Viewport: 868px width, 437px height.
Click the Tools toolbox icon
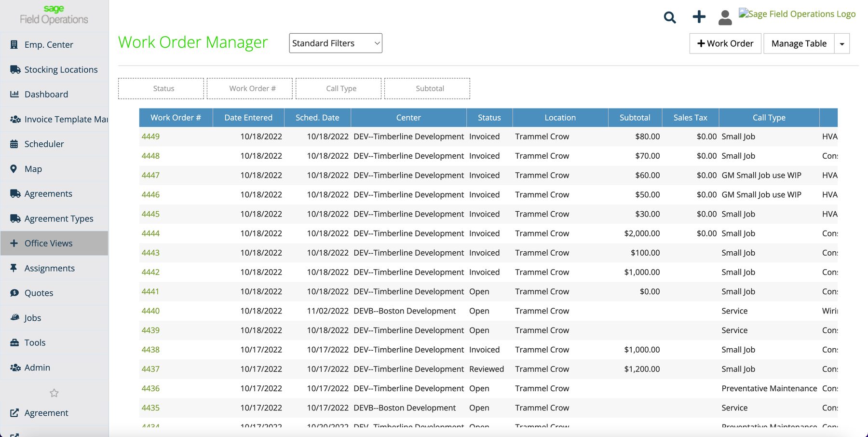click(14, 342)
